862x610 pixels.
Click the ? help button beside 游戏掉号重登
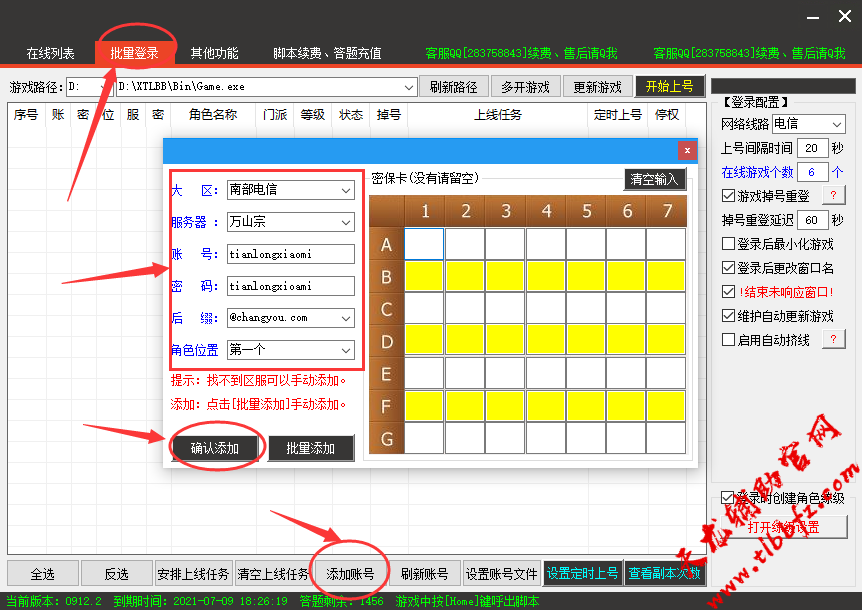(x=833, y=195)
